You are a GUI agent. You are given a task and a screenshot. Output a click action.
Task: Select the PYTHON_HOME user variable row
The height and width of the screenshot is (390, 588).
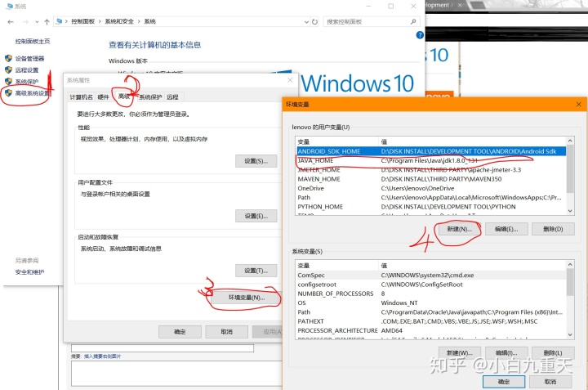(431, 207)
